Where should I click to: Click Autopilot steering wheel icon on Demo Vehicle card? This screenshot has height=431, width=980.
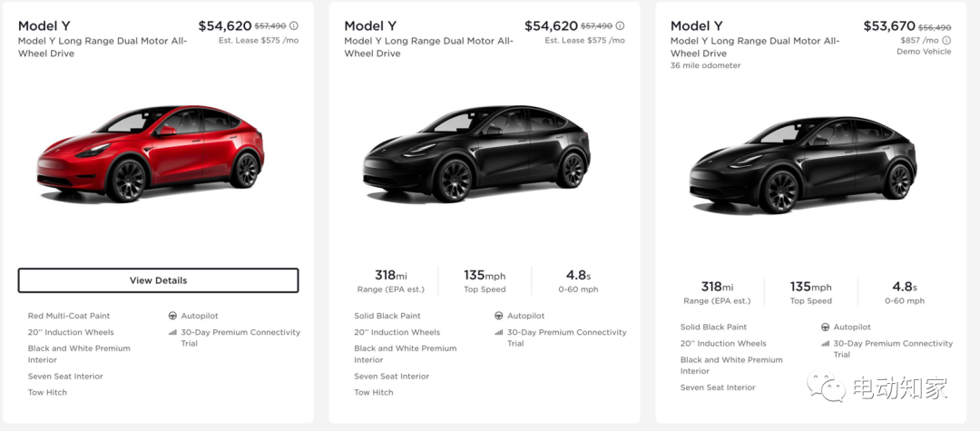[825, 328]
